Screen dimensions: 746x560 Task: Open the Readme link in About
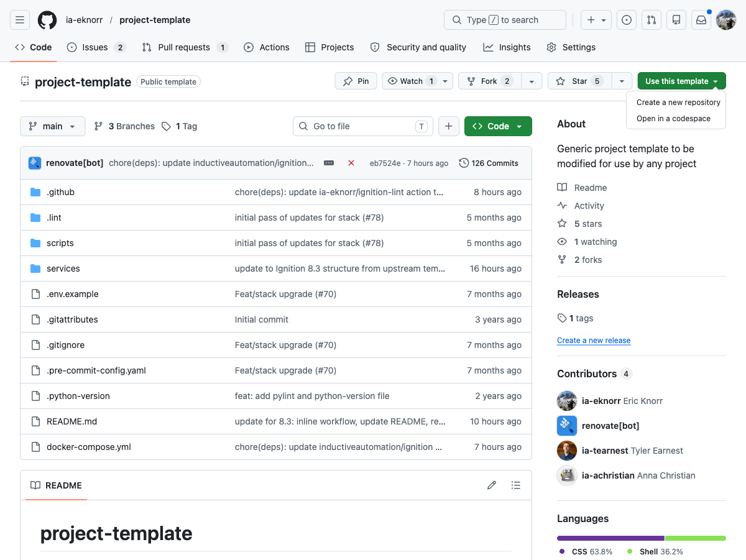[x=582, y=188]
